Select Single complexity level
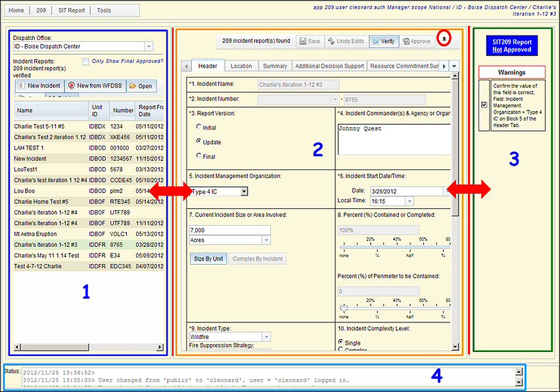This screenshot has height=392, width=560. point(340,341)
